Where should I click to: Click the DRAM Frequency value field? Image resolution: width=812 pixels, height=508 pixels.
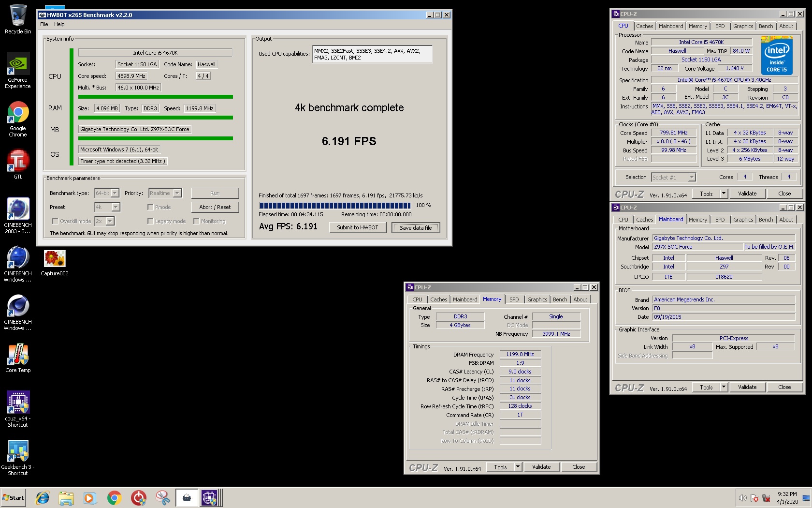click(520, 354)
